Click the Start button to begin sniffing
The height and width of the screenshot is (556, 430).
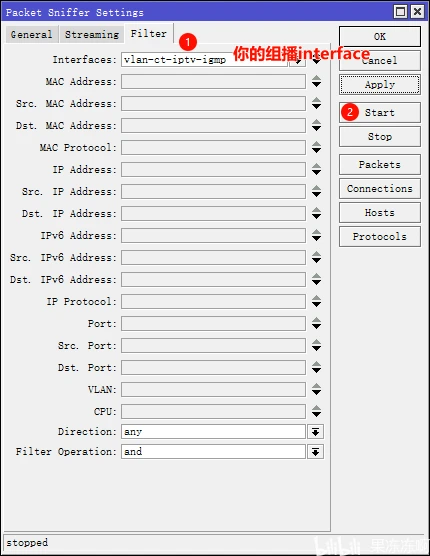click(380, 112)
